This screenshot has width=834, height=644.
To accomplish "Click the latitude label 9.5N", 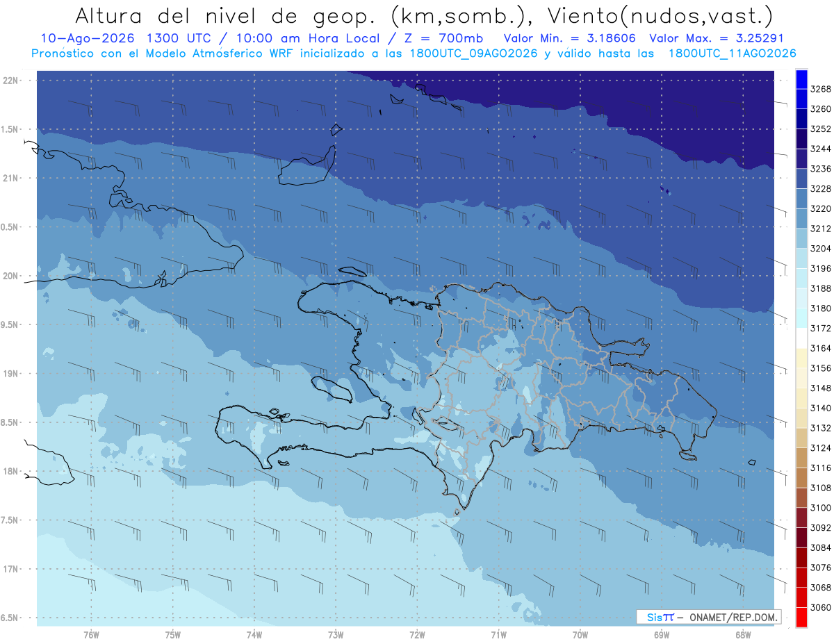I will point(10,324).
